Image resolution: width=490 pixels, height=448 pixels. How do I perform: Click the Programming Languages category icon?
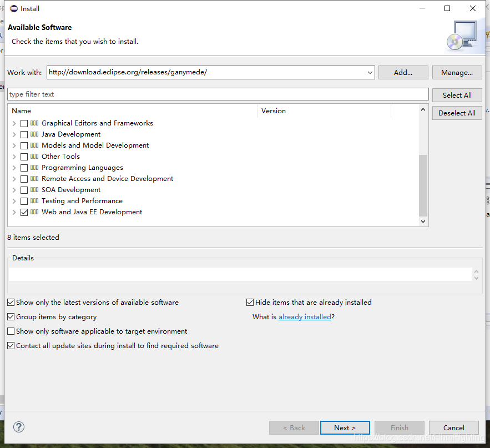point(34,168)
